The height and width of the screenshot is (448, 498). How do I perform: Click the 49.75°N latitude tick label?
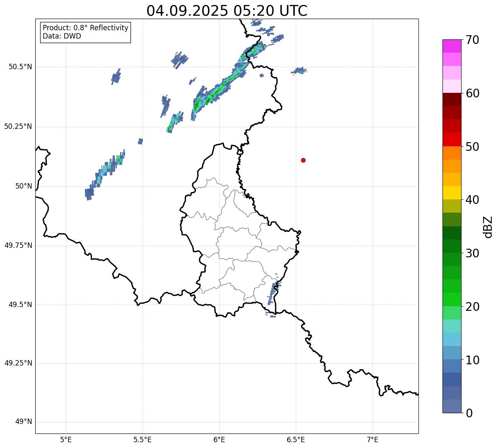click(18, 245)
